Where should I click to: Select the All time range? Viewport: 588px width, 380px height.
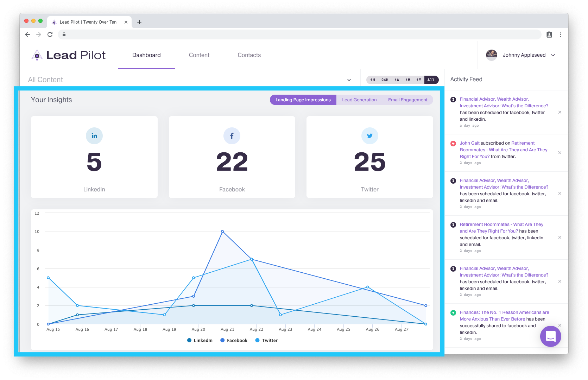[431, 80]
